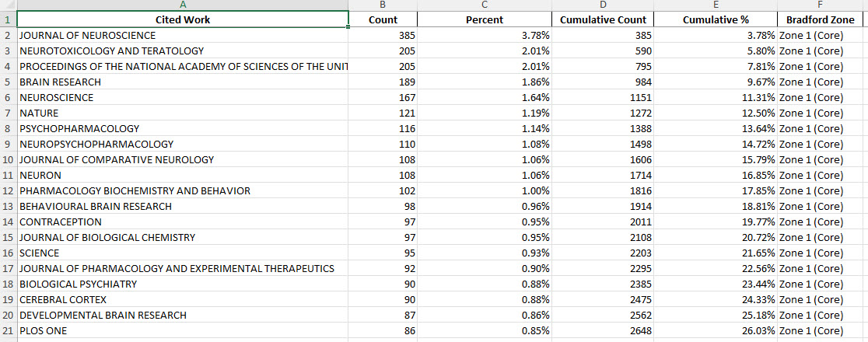Click the 'Cumulative %' header cell
Screen dimensions: 868x342
pyautogui.click(x=716, y=20)
